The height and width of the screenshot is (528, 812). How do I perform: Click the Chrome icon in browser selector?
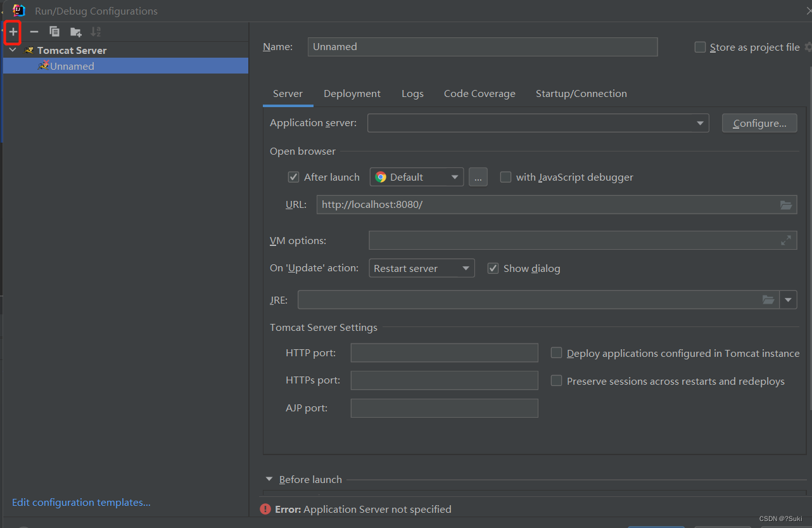pos(381,177)
